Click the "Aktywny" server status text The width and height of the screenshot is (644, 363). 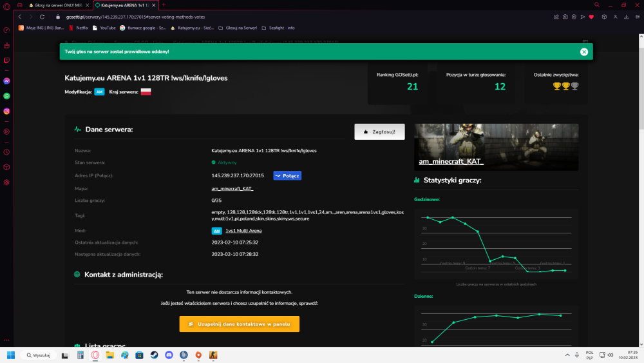coord(227,162)
